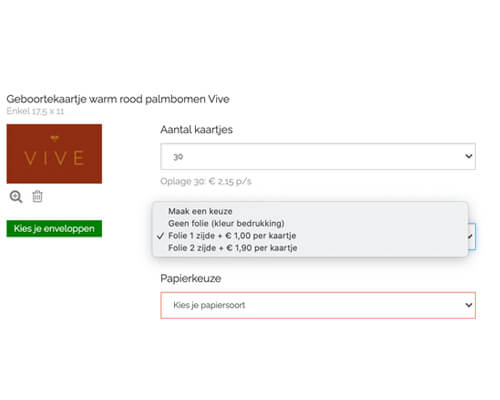The width and height of the screenshot is (500, 400).
Task: Select Maak een keuze option
Action: pos(200,211)
